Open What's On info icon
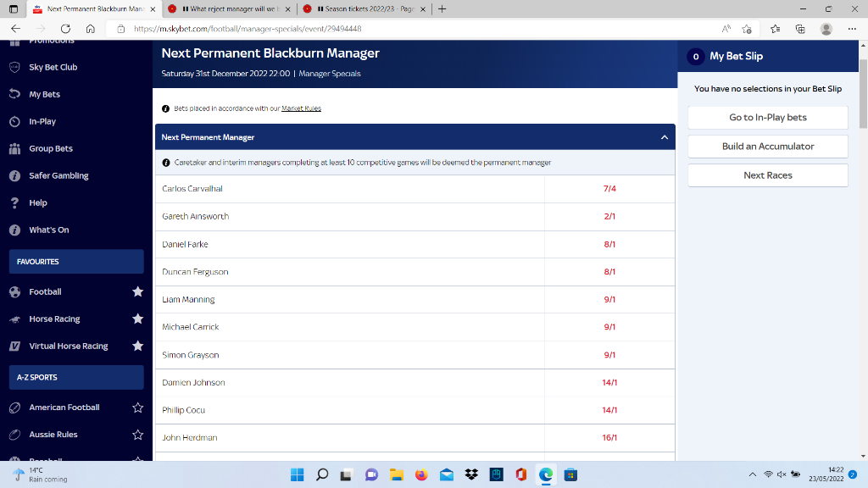The width and height of the screenshot is (868, 488). (x=15, y=230)
